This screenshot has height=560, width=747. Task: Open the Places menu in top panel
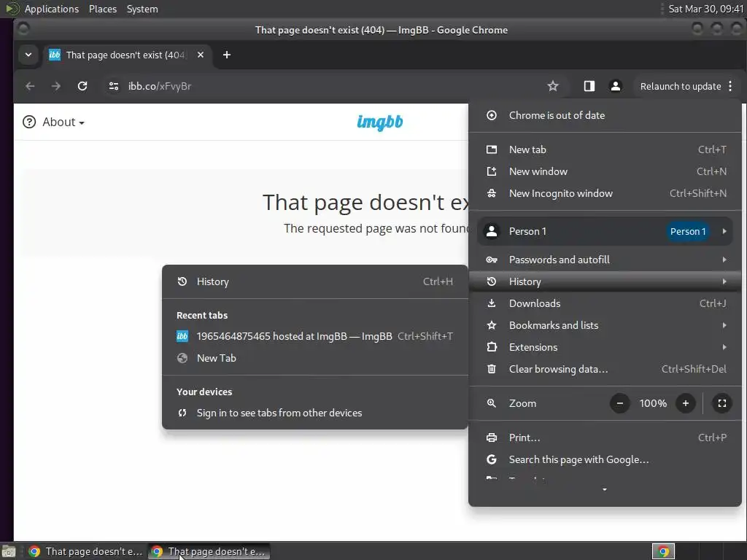pos(102,9)
